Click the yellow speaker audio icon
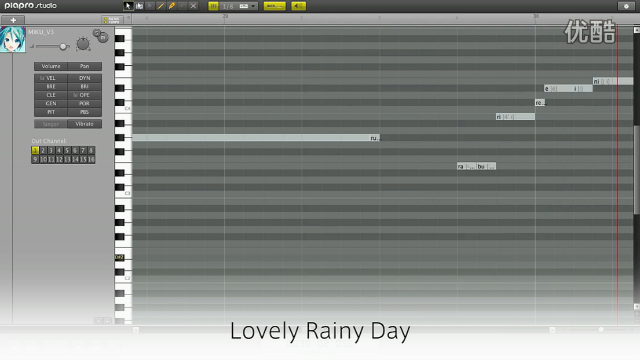Image resolution: width=640 pixels, height=360 pixels. click(x=298, y=6)
